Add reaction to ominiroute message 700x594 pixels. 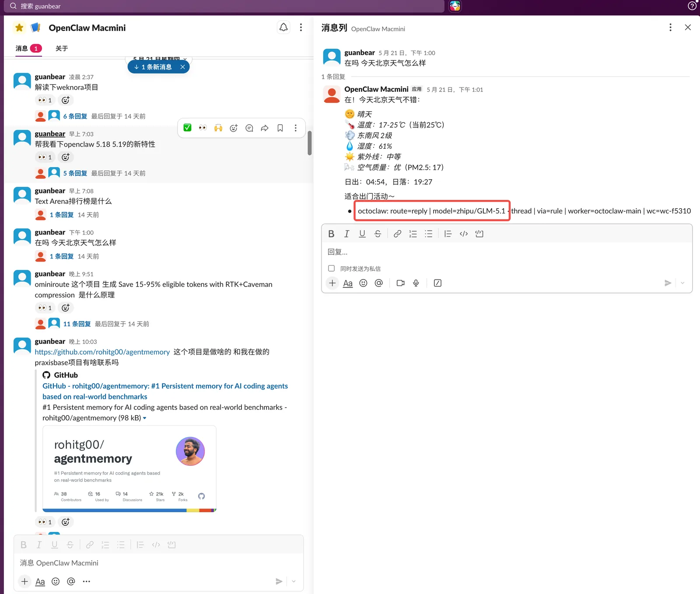click(66, 308)
